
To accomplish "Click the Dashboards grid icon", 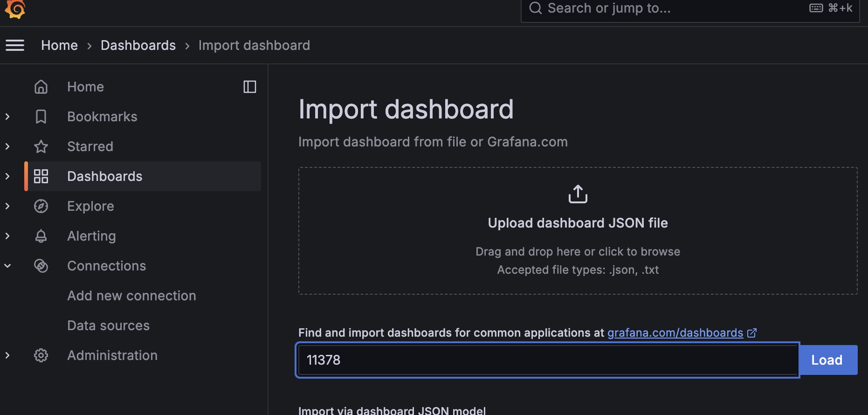I will coord(41,176).
